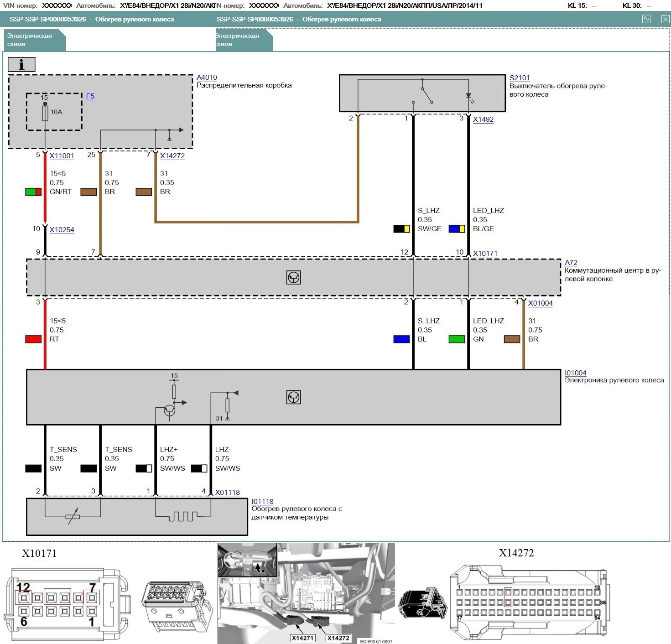The width and height of the screenshot is (671, 644).
Task: Open connector link X10171
Action: [485, 254]
